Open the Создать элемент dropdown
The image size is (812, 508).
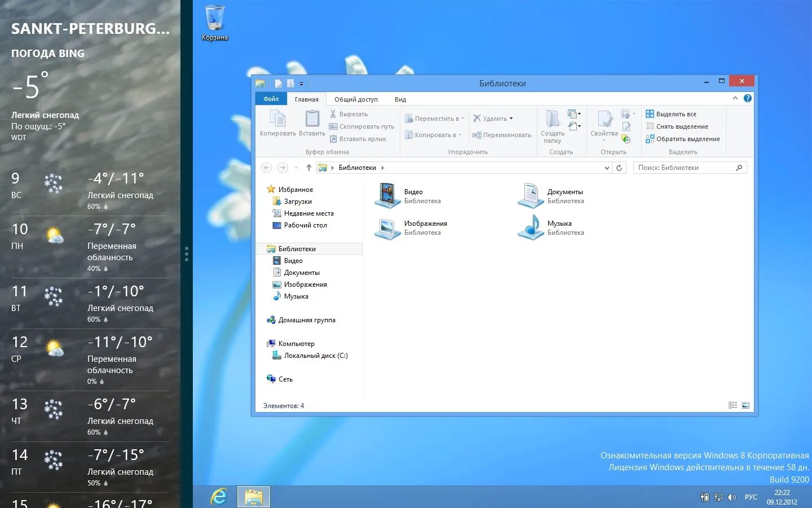click(x=574, y=114)
